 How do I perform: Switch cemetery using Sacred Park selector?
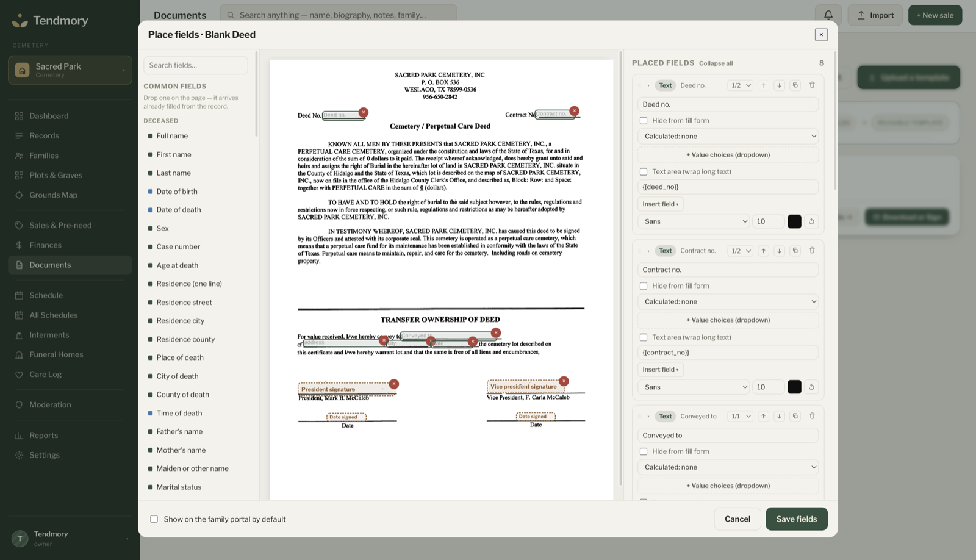click(70, 70)
